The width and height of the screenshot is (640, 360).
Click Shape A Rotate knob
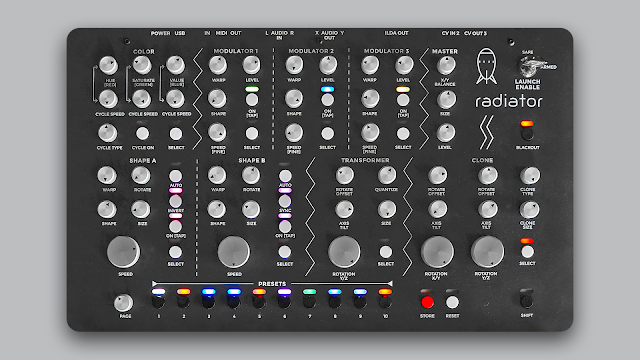pyautogui.click(x=141, y=176)
